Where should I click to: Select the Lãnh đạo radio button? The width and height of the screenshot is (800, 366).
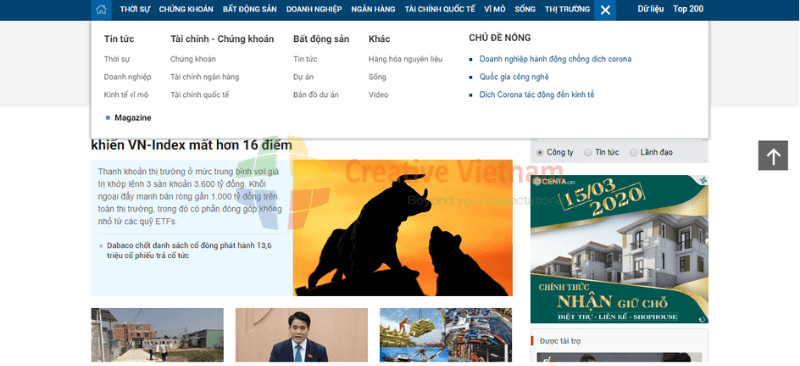[634, 153]
